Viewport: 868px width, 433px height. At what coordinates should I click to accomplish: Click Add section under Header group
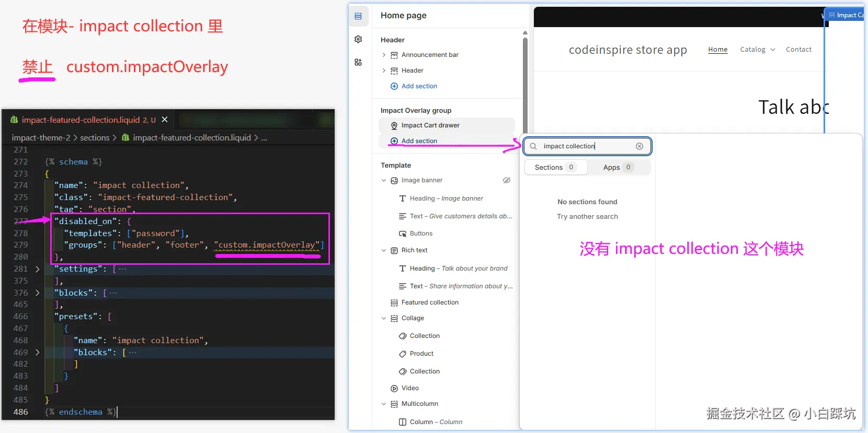coord(419,86)
